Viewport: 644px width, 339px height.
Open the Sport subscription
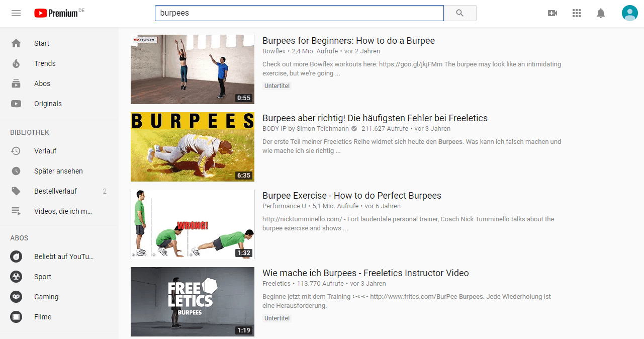coord(59,277)
